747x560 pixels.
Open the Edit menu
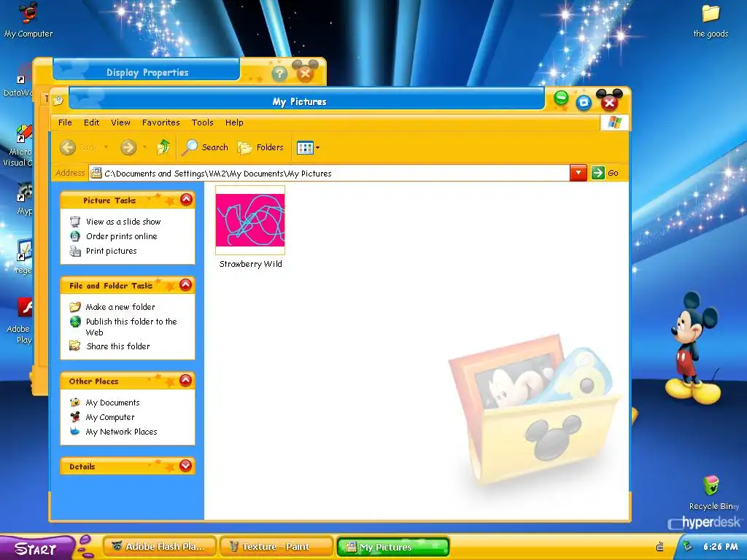click(91, 122)
